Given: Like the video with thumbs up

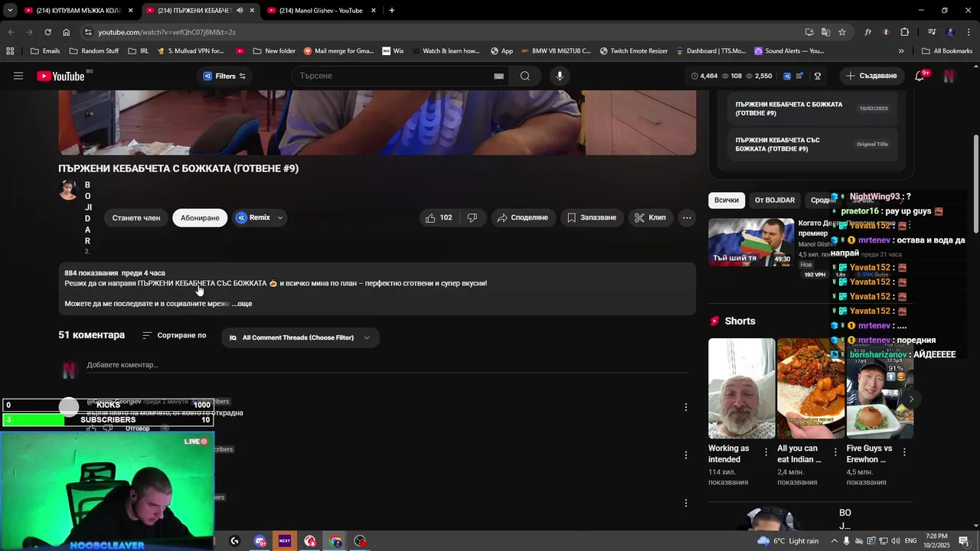Looking at the screenshot, I should [x=438, y=217].
